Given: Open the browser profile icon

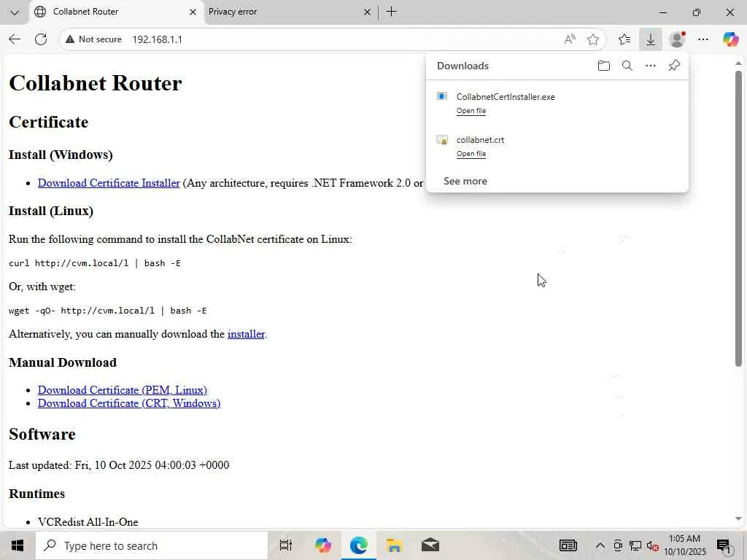Looking at the screenshot, I should pos(677,39).
